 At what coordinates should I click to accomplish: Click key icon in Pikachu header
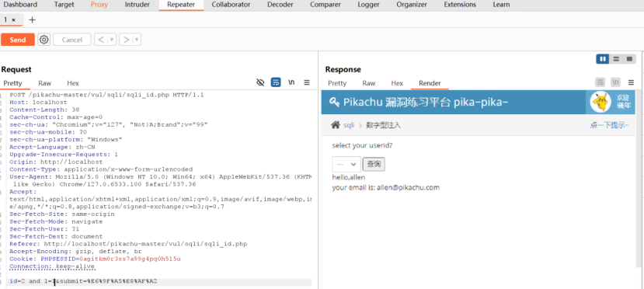334,102
